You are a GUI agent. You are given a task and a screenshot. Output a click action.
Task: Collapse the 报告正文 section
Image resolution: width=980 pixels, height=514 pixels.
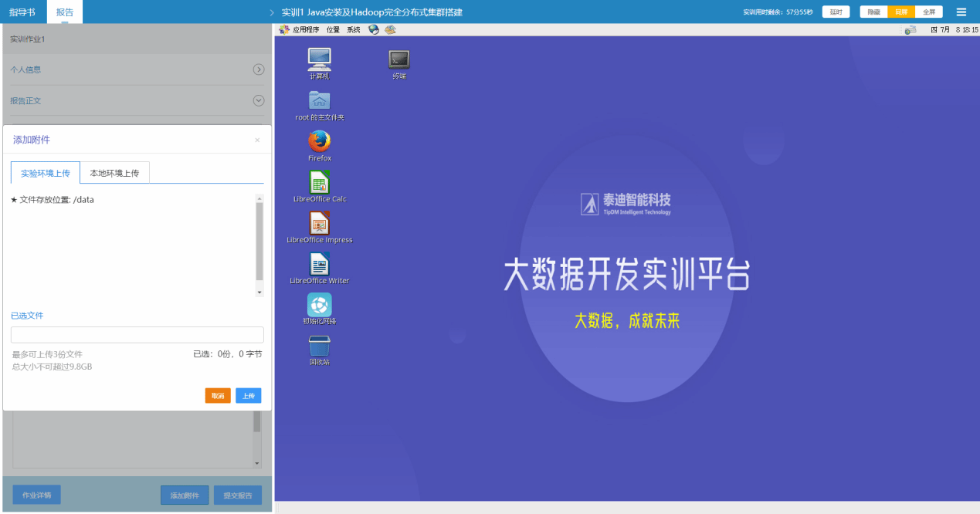(259, 100)
